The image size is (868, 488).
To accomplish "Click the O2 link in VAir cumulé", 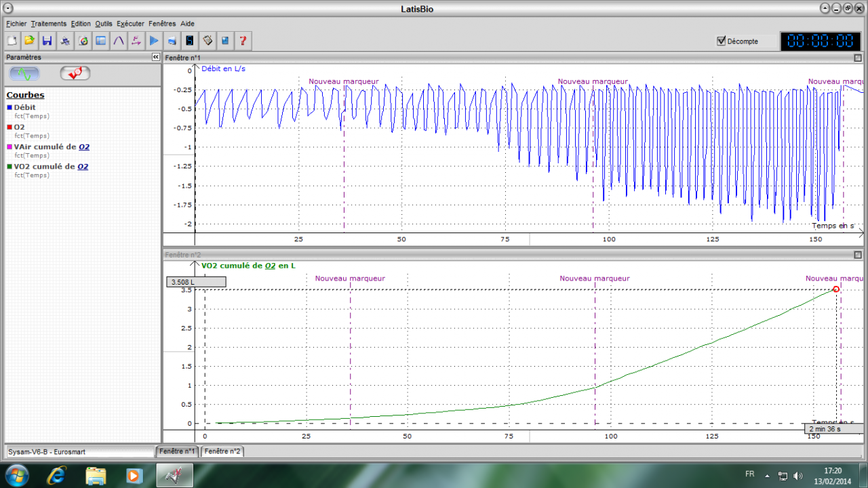I will 83,146.
